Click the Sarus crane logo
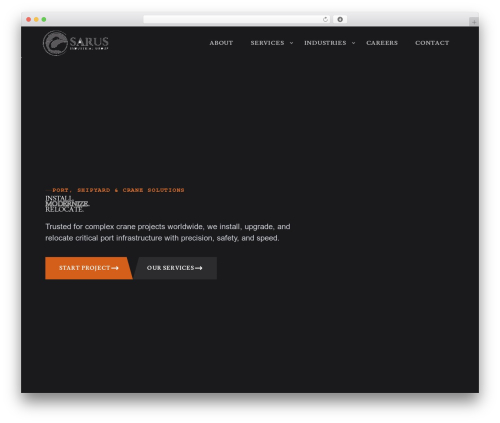The width and height of the screenshot is (500, 423). coord(76,43)
